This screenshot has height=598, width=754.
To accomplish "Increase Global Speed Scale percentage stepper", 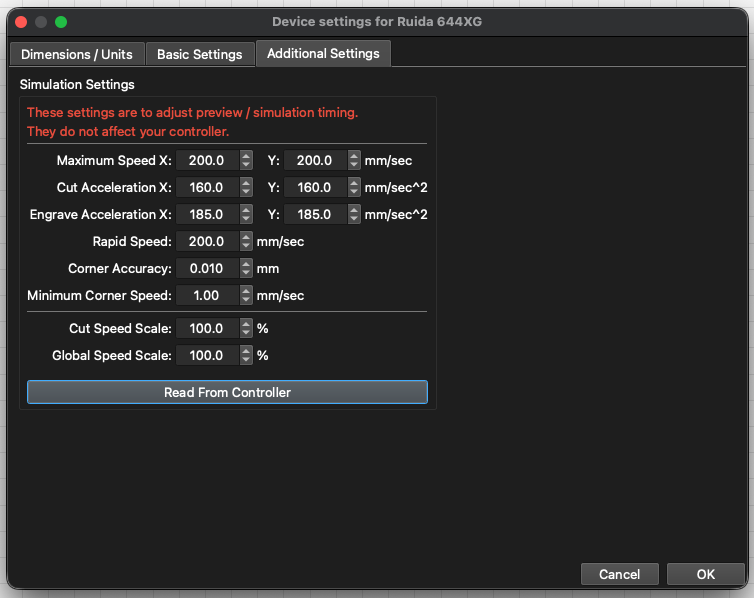I will click(246, 351).
